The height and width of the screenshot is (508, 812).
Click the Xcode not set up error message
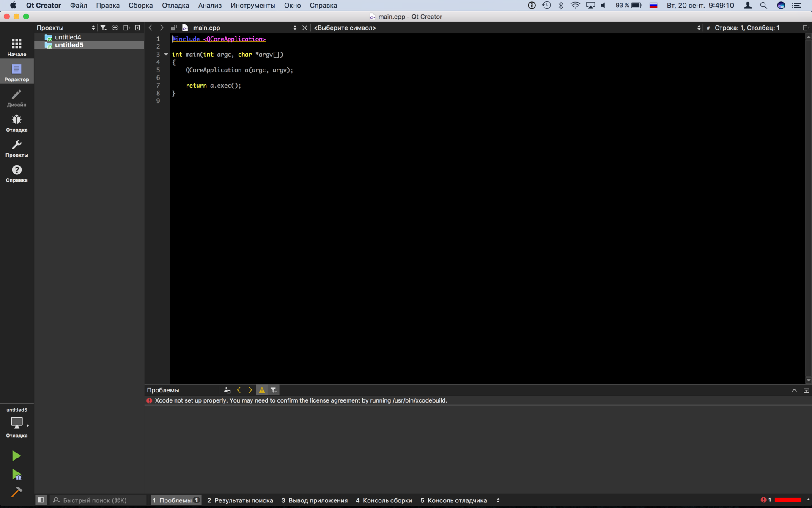pos(301,400)
